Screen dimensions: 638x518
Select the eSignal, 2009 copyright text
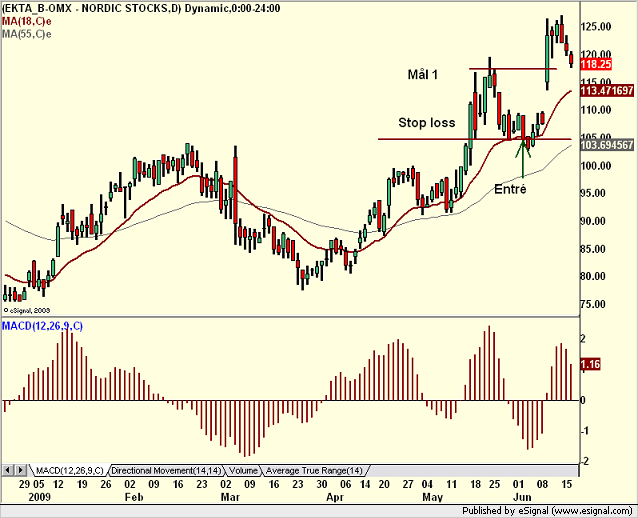(27, 310)
